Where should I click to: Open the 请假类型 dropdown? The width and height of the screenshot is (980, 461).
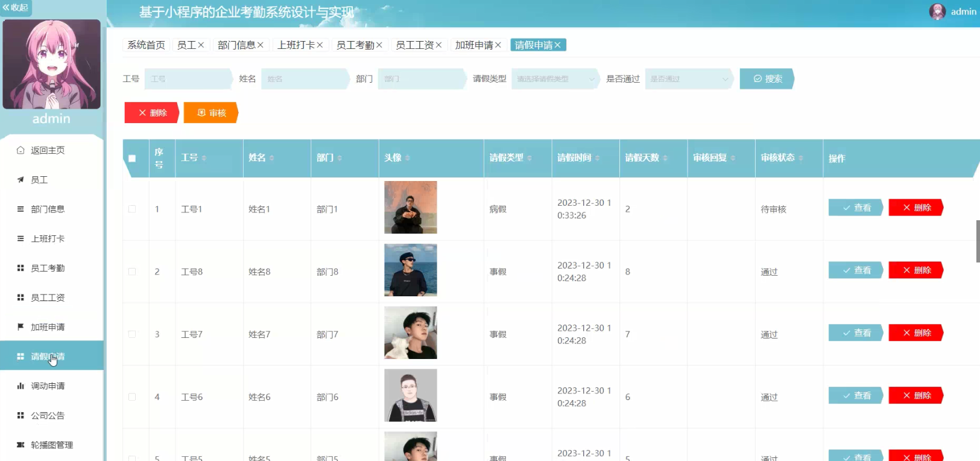555,79
